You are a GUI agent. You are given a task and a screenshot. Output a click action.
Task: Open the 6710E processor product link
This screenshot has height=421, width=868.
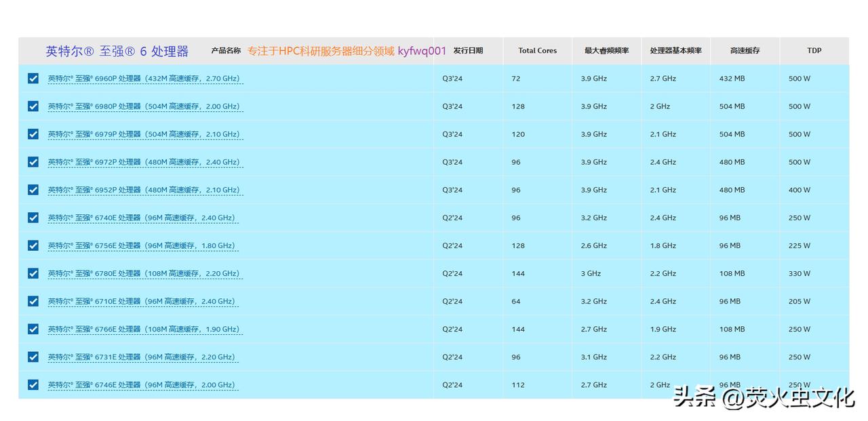click(x=143, y=301)
